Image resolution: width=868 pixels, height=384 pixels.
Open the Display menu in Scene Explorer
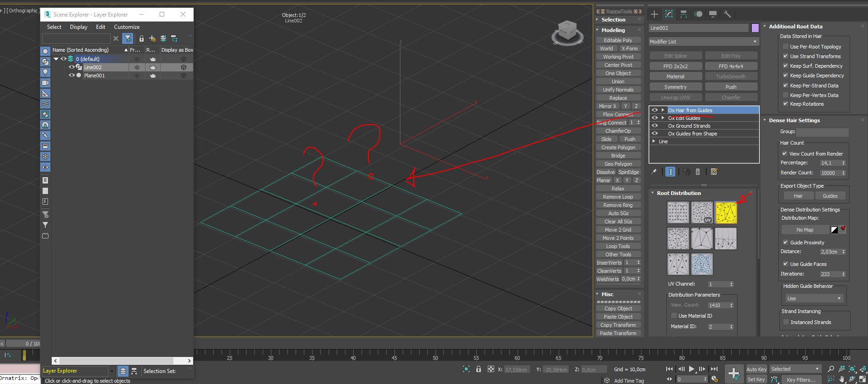click(x=79, y=27)
